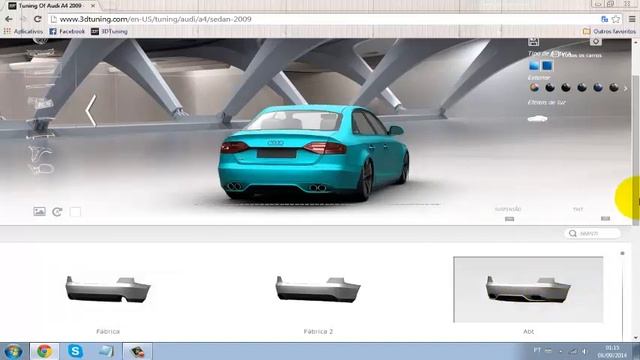Click the save icon above paint panel
Image resolution: width=640 pixels, height=360 pixels.
click(x=533, y=42)
